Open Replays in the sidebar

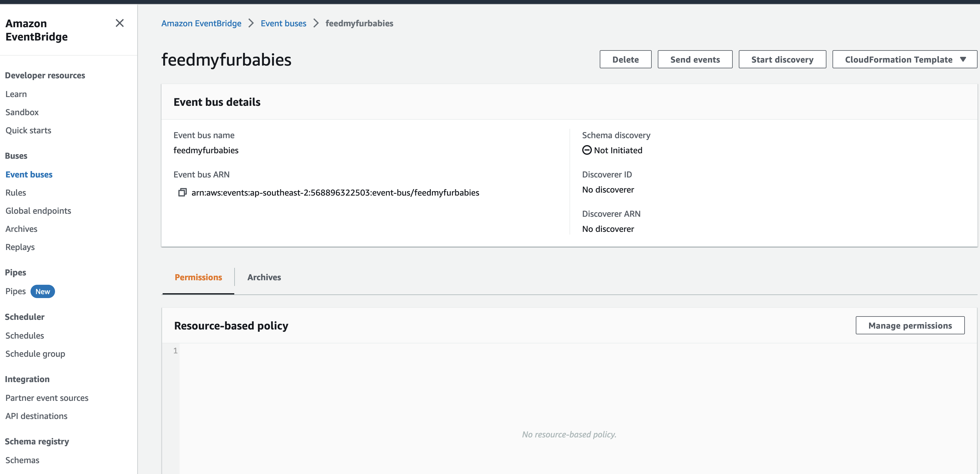coord(20,247)
